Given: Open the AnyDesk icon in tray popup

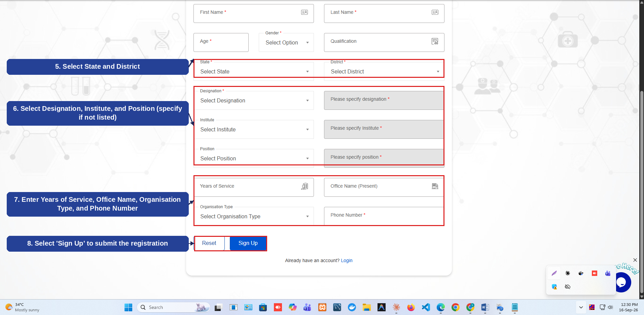Looking at the screenshot, I should click(x=595, y=273).
